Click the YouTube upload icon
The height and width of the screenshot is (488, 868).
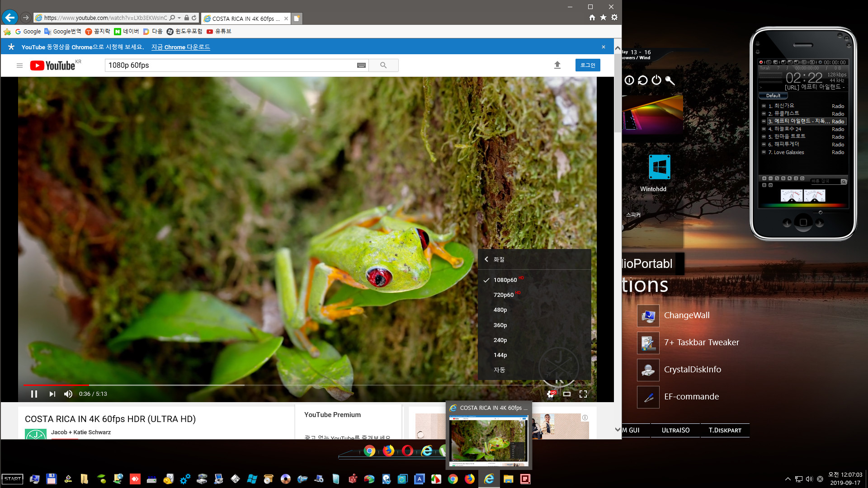click(557, 65)
